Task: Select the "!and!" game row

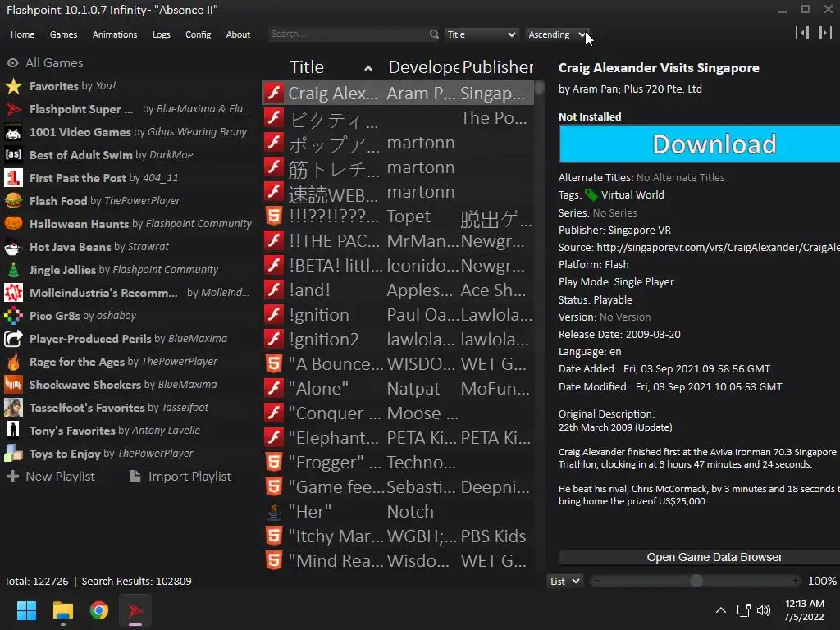Action: (399, 290)
